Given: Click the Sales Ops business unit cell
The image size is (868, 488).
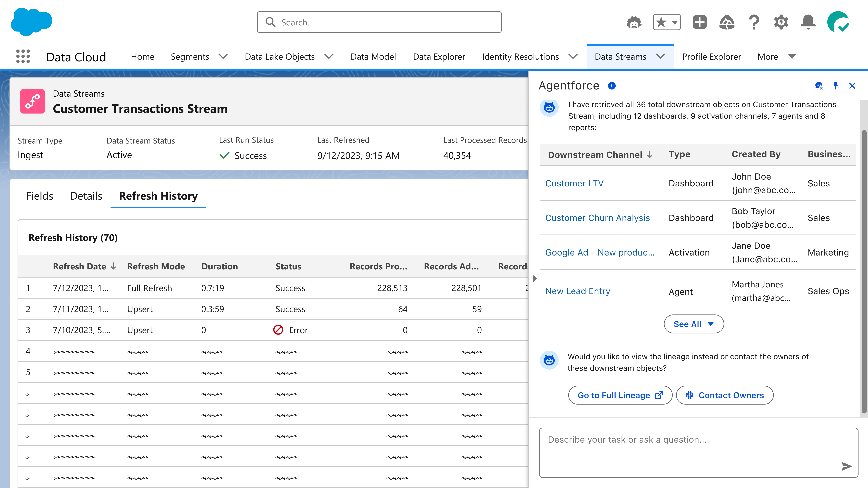Looking at the screenshot, I should click(x=828, y=291).
